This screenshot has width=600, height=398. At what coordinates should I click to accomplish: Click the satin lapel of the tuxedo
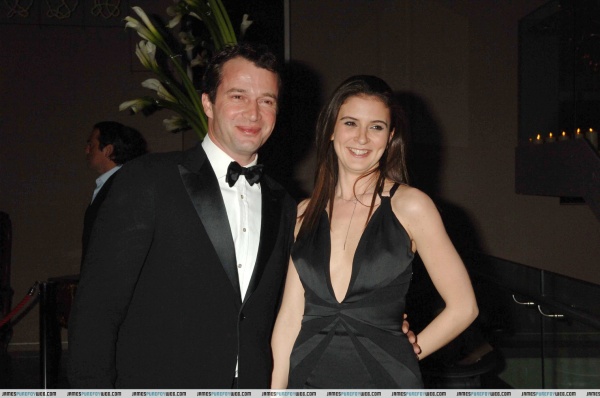(x=209, y=214)
